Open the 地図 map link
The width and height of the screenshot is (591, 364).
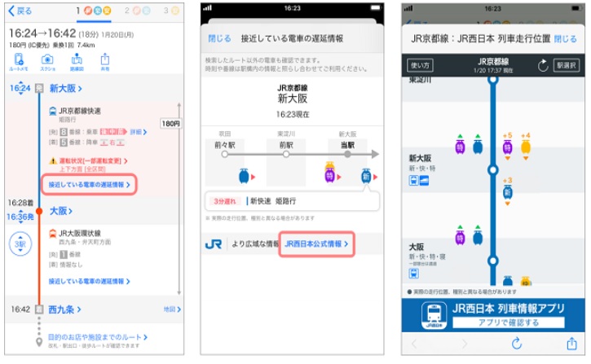pos(172,309)
